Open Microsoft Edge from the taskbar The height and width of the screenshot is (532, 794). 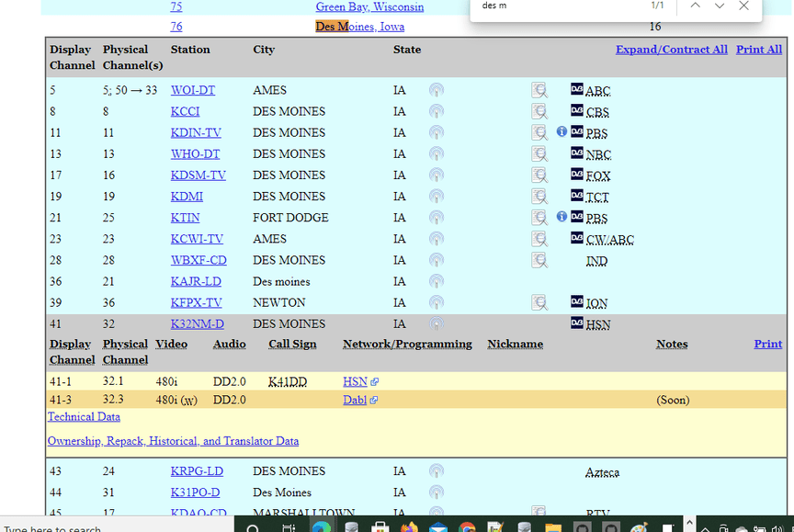tap(321, 526)
